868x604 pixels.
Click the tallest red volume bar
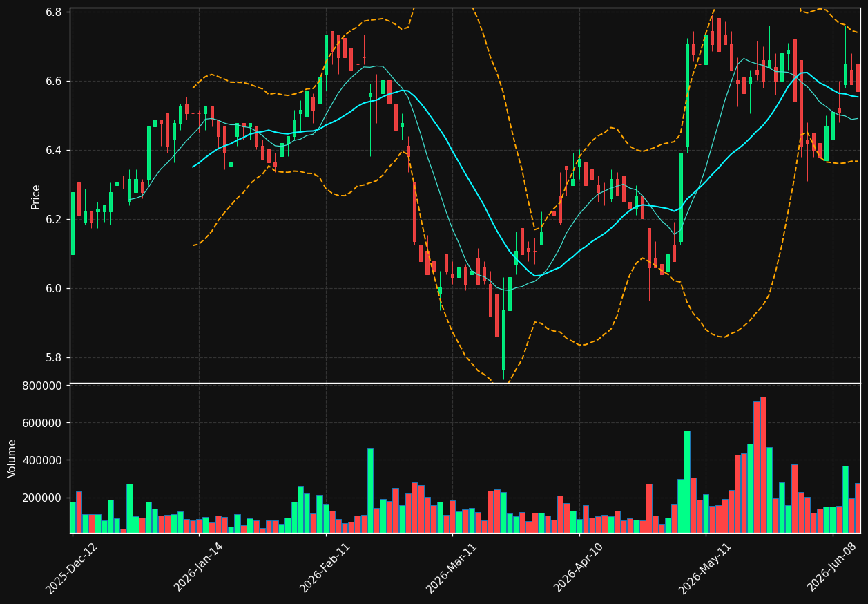pyautogui.click(x=763, y=464)
